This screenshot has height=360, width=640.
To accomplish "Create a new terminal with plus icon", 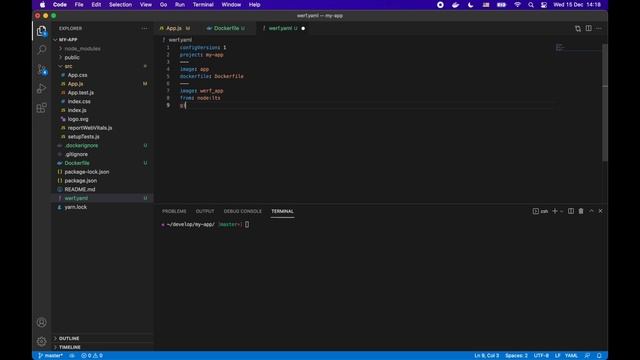I will coord(555,211).
